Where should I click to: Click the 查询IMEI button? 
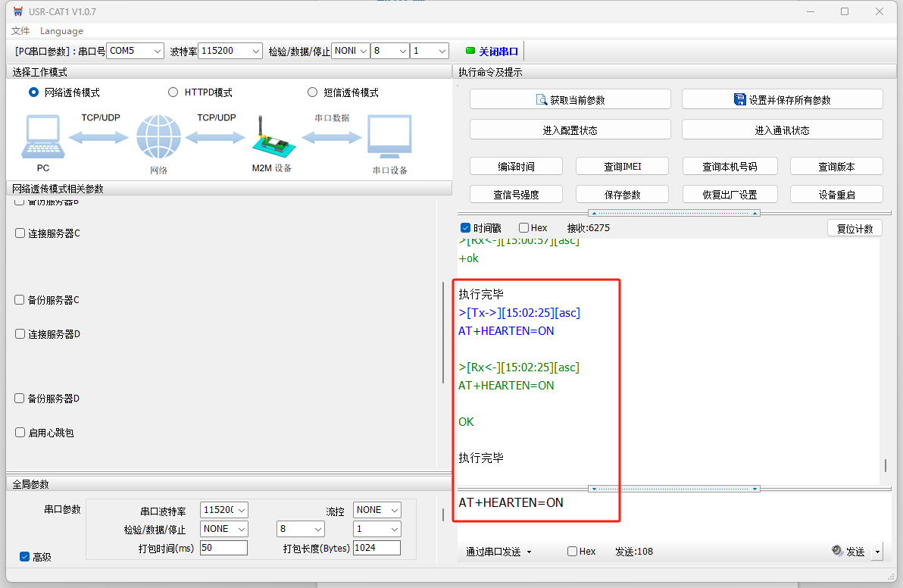point(623,167)
